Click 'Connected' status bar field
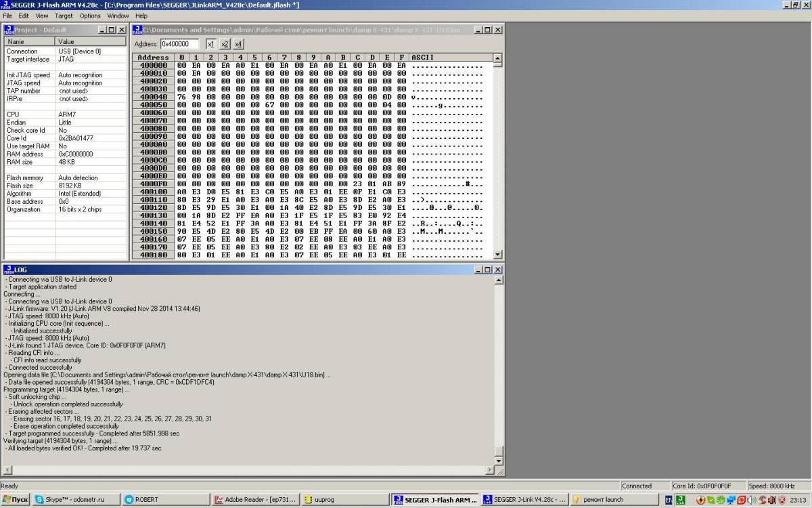This screenshot has width=812, height=508. coord(645,486)
